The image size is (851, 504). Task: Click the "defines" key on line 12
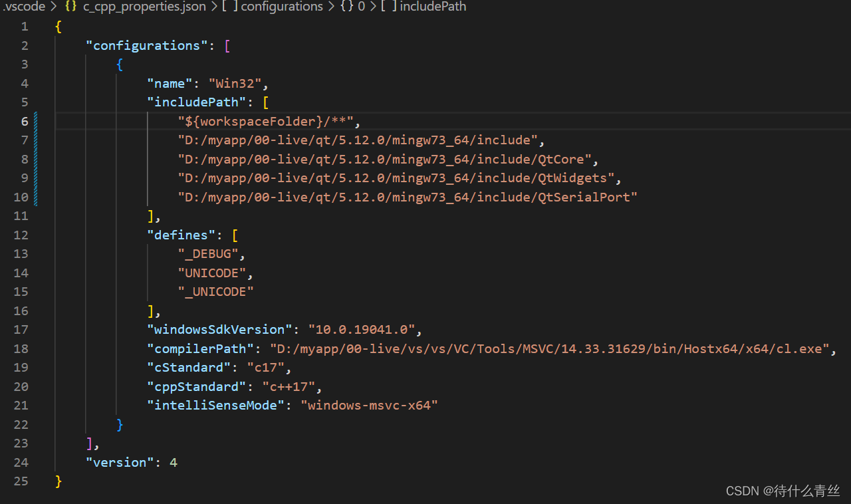182,235
